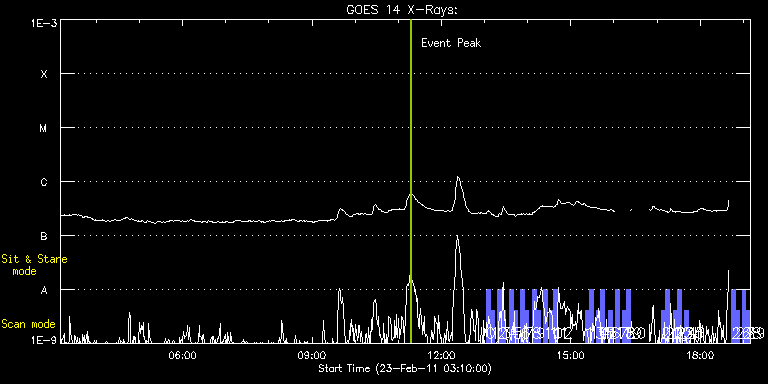The height and width of the screenshot is (384, 768).
Task: Click the 1E-3 top y-axis value
Action: pyautogui.click(x=44, y=23)
